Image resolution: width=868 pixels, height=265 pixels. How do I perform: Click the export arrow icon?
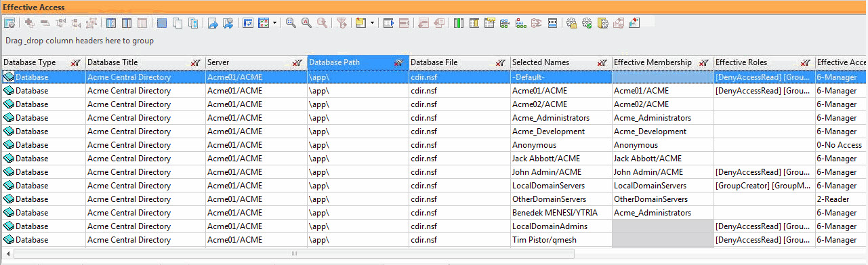(x=213, y=23)
